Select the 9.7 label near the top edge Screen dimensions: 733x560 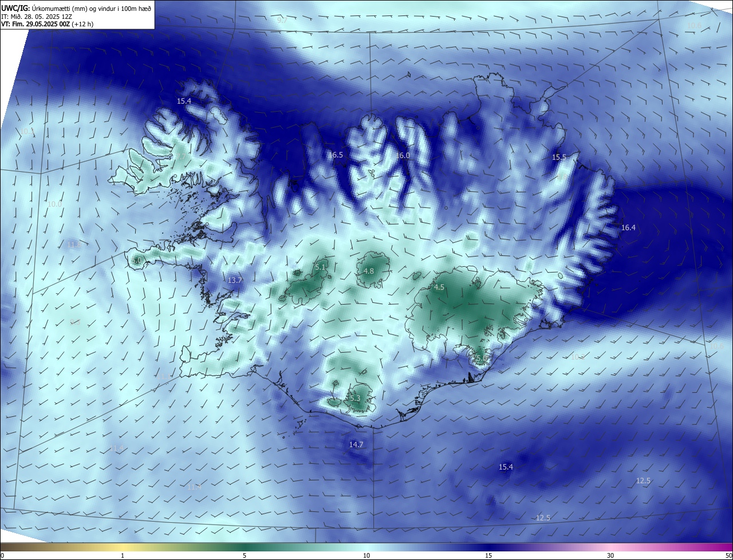[282, 21]
